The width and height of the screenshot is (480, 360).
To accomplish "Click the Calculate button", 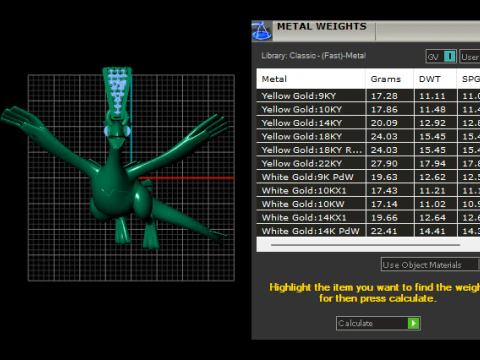I will [x=378, y=323].
